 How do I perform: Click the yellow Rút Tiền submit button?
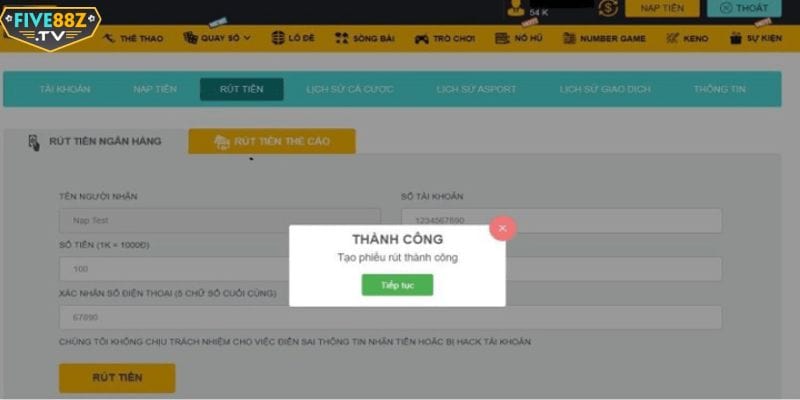pyautogui.click(x=117, y=378)
